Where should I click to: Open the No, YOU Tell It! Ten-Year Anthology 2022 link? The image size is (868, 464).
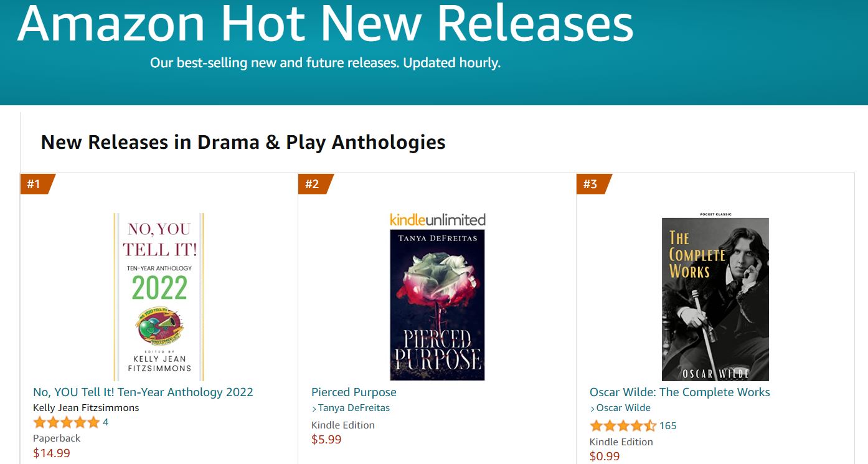point(143,392)
